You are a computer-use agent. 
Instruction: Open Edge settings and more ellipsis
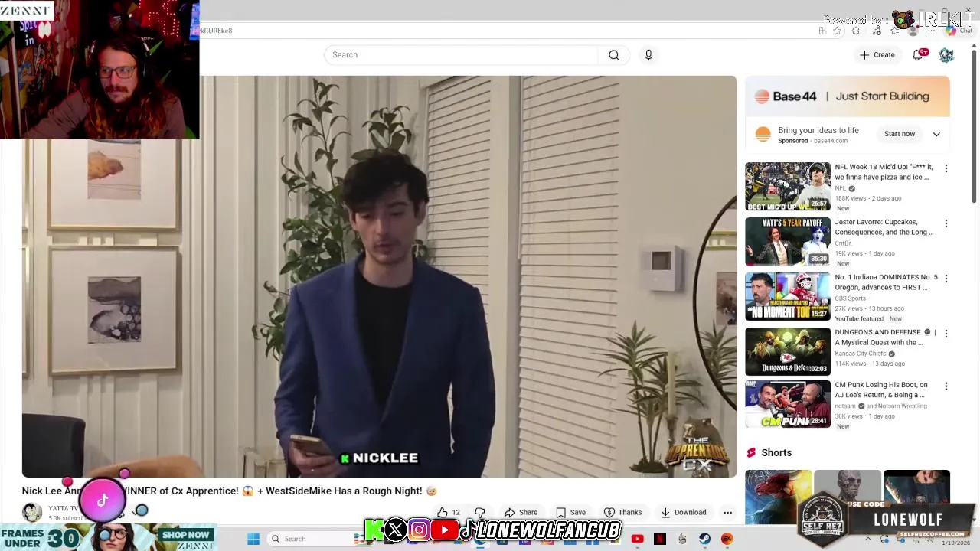pyautogui.click(x=933, y=31)
